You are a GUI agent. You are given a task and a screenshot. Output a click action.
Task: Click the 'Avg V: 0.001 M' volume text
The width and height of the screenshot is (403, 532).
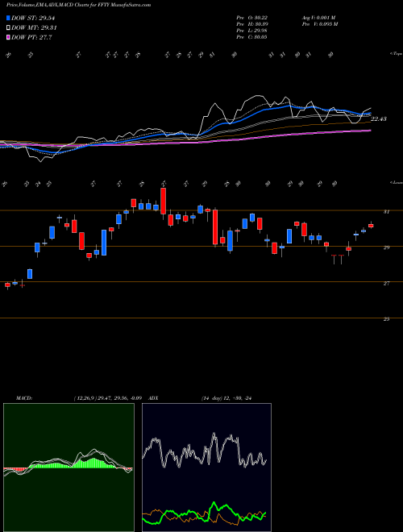(318, 18)
